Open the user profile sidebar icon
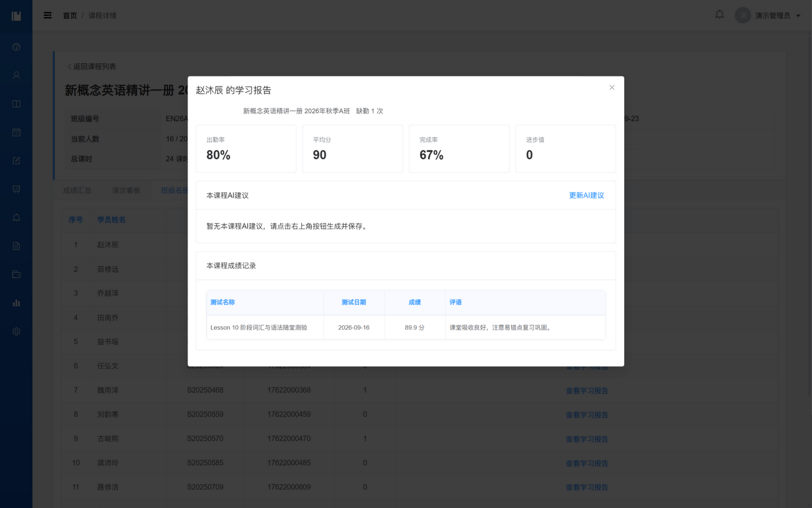This screenshot has height=508, width=812. pyautogui.click(x=16, y=75)
